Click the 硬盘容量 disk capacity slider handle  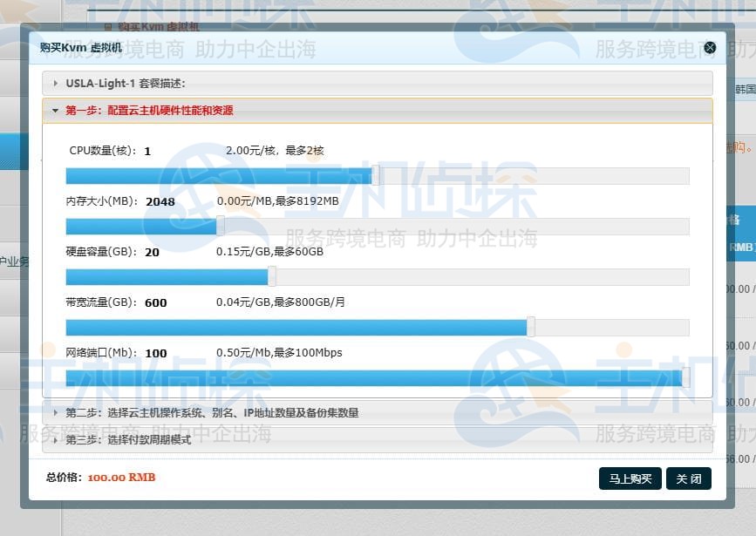[272, 275]
